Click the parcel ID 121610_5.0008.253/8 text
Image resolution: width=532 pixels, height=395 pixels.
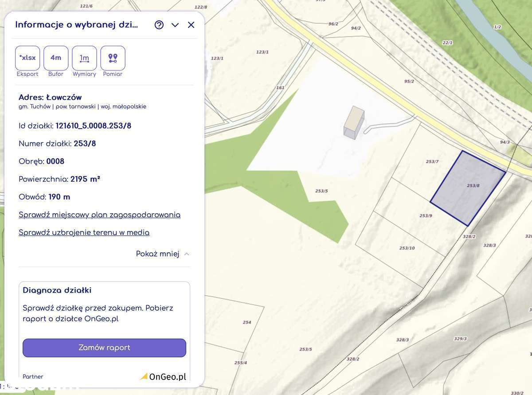[93, 126]
